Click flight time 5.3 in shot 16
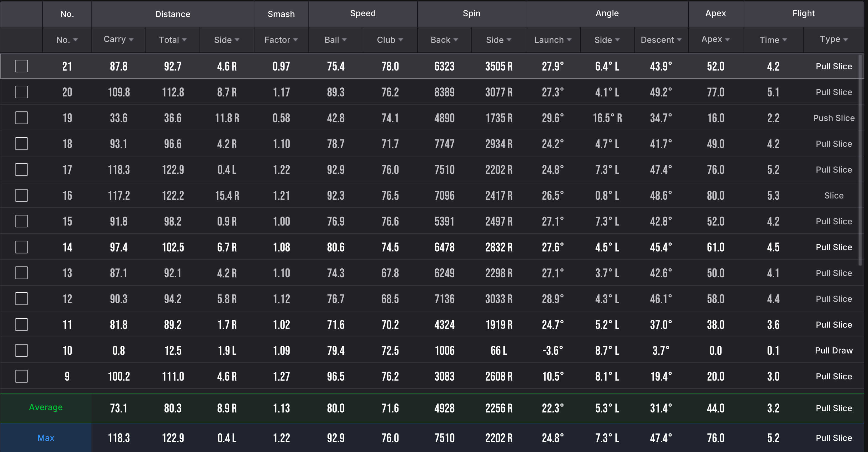This screenshot has width=868, height=452. click(x=773, y=195)
